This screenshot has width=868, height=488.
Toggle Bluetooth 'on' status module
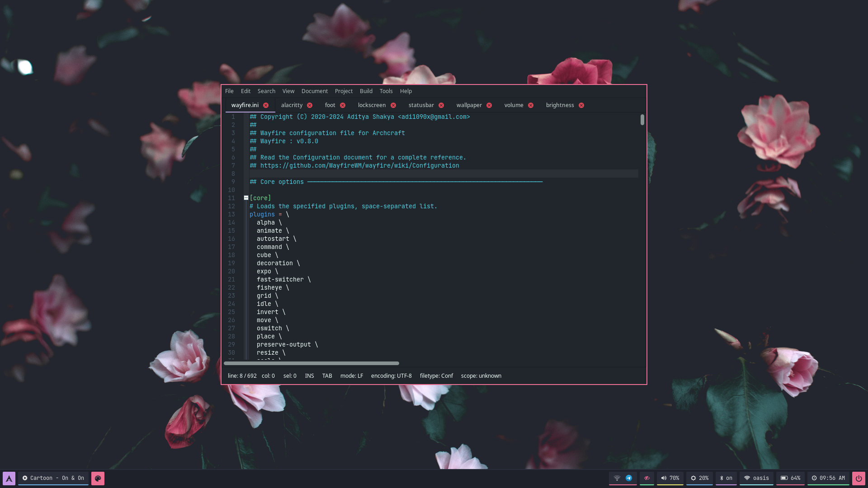726,478
